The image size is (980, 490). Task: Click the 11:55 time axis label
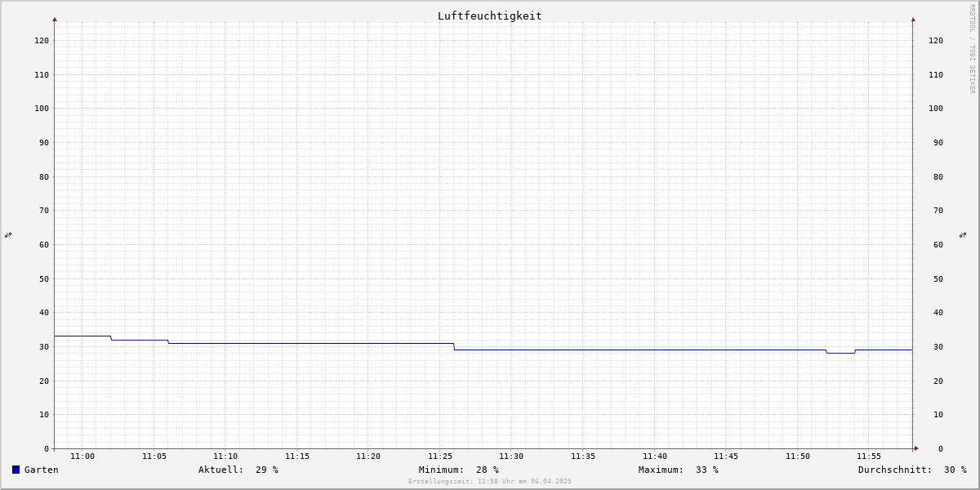coord(869,457)
